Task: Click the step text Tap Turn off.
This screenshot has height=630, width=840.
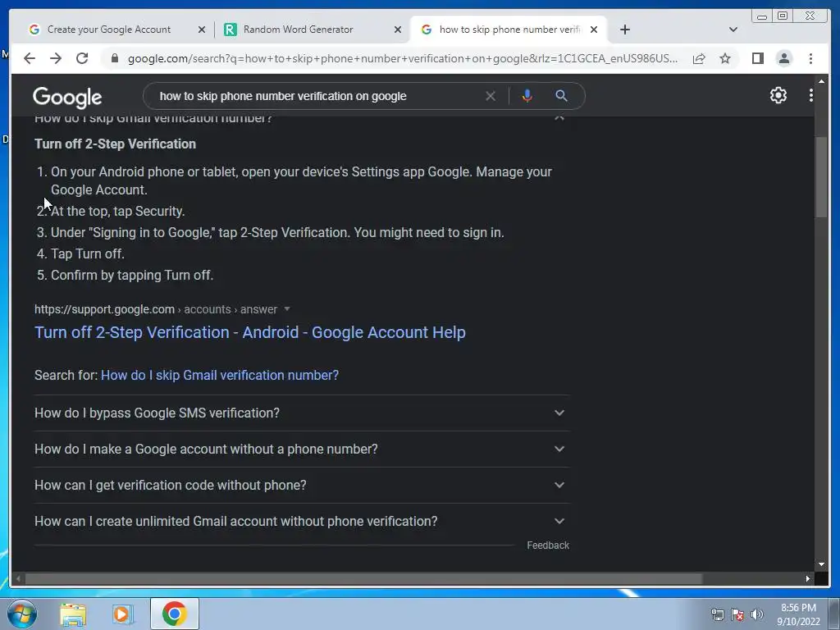Action: click(x=88, y=254)
